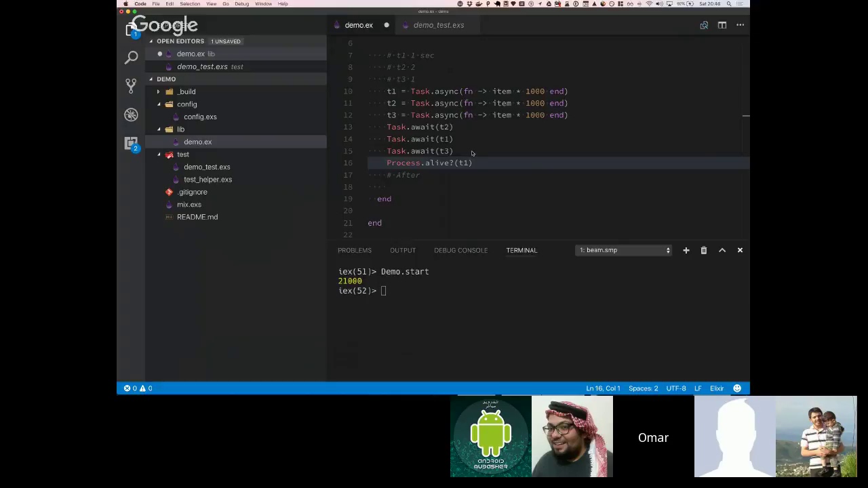Image resolution: width=868 pixels, height=488 pixels.
Task: Add a new terminal with plus icon
Action: (686, 250)
